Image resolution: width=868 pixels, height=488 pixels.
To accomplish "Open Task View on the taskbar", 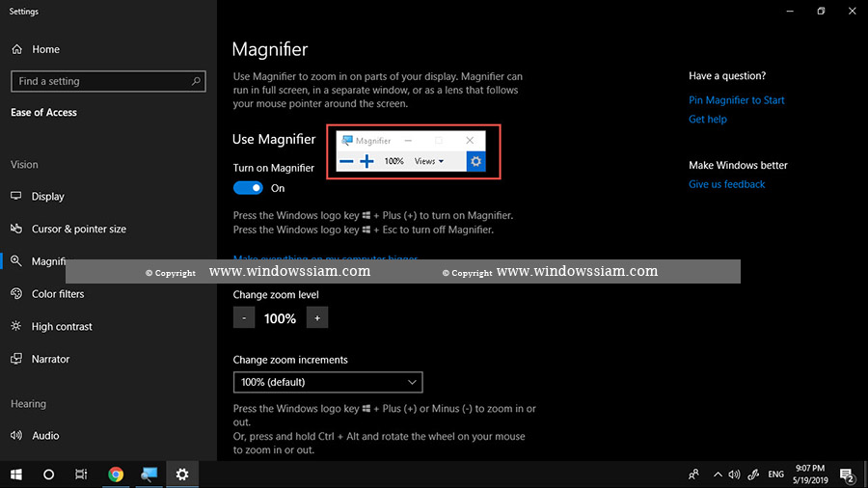I will pos(82,474).
